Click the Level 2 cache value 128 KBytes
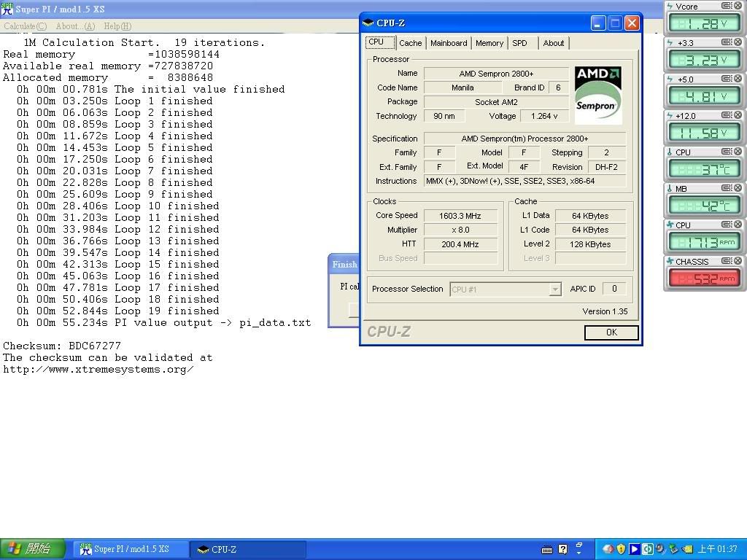Screen dimensions: 747x560 click(590, 244)
